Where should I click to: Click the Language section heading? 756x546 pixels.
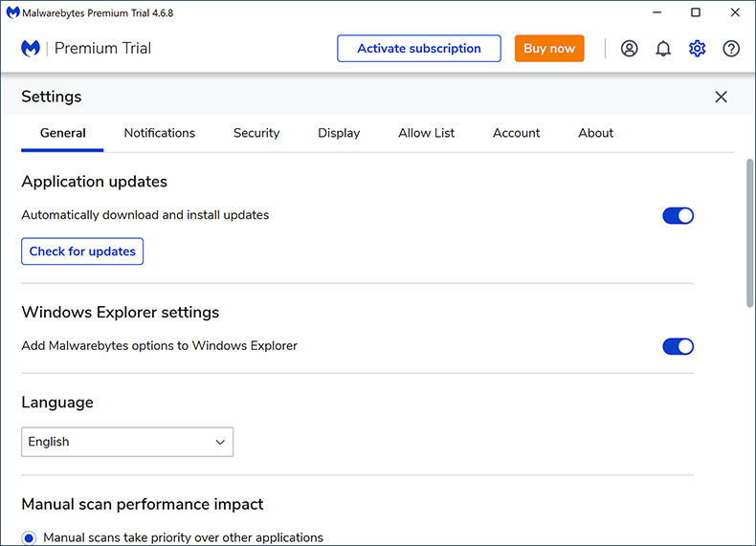pyautogui.click(x=57, y=403)
